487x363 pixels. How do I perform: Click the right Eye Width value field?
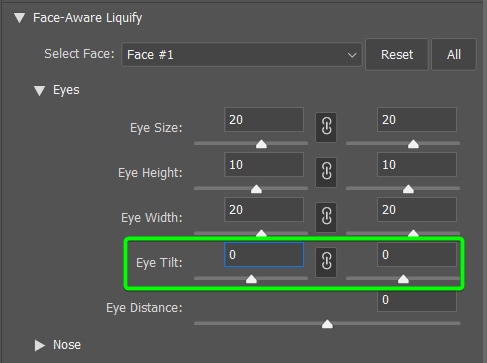417,210
